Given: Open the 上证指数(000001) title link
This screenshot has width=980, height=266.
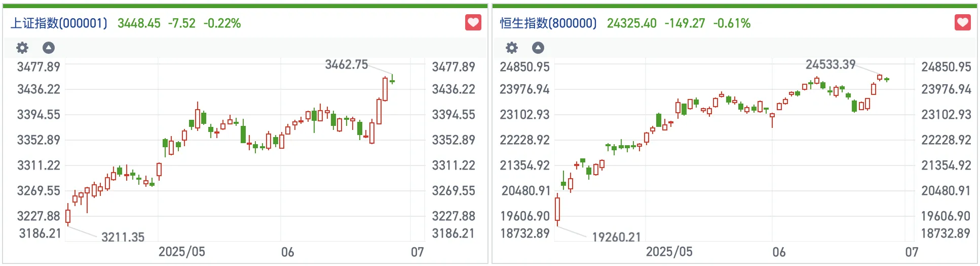Looking at the screenshot, I should tap(59, 23).
